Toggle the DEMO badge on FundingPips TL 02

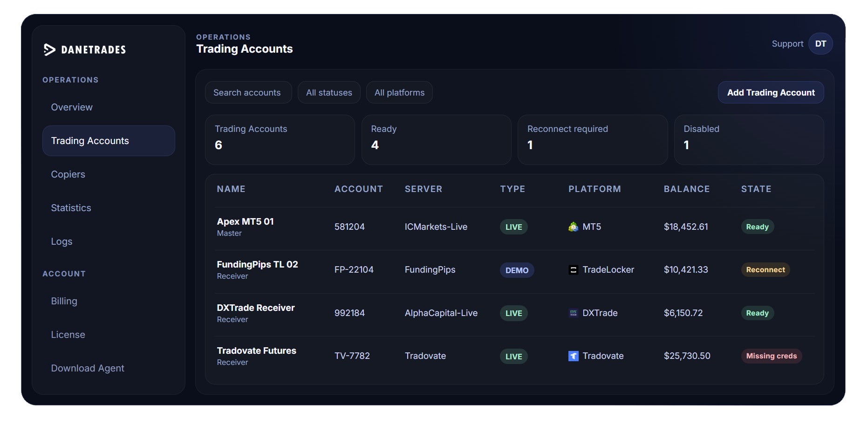(x=517, y=270)
